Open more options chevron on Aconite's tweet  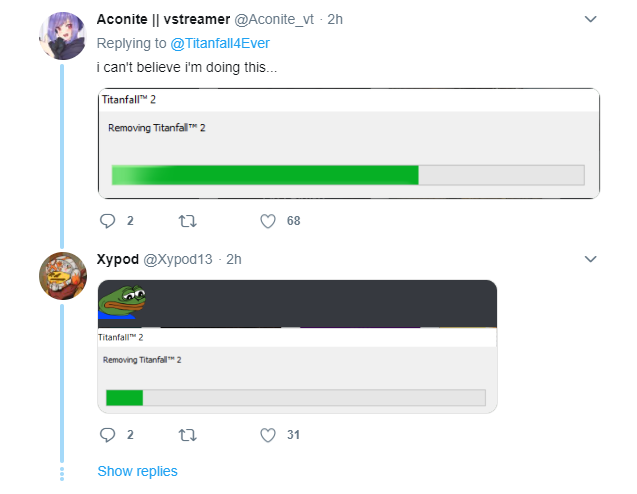(x=590, y=19)
